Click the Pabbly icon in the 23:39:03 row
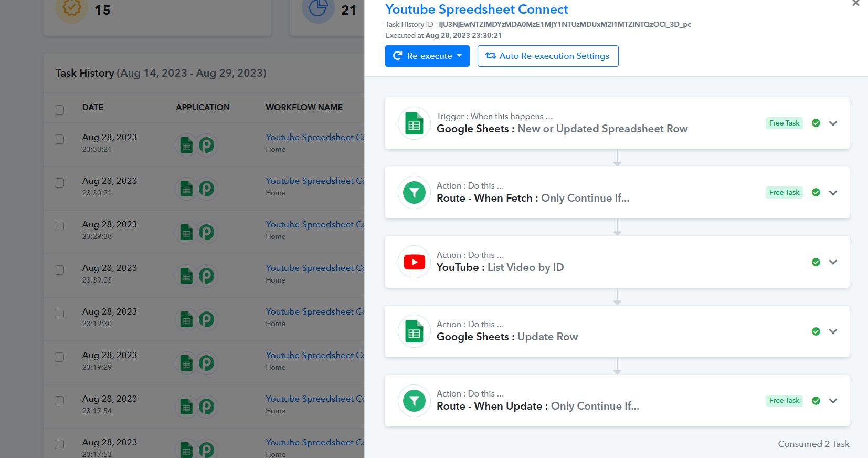 tap(206, 276)
